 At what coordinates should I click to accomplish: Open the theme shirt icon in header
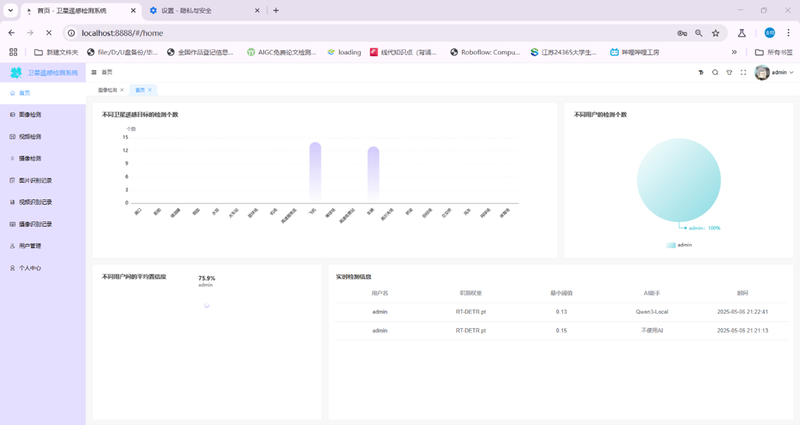729,73
